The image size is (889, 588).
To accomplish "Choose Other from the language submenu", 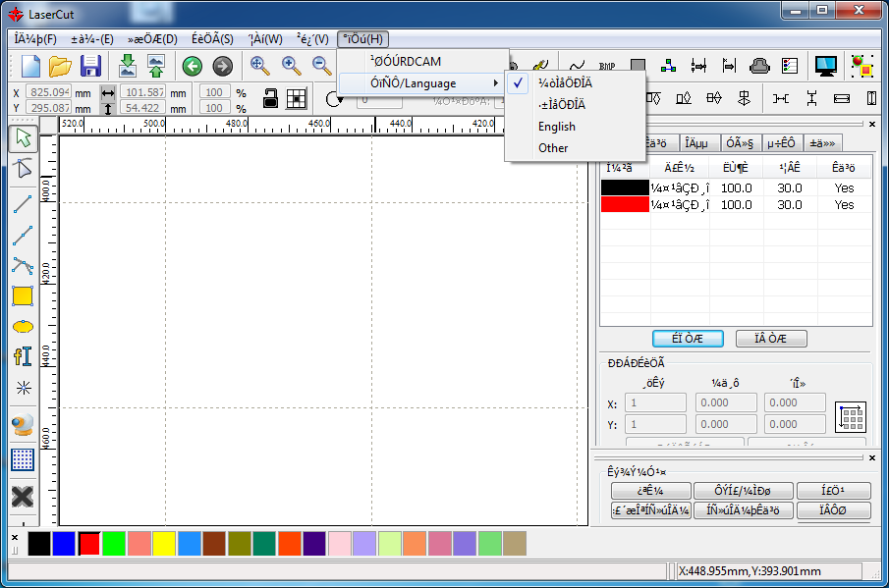I will coord(553,148).
